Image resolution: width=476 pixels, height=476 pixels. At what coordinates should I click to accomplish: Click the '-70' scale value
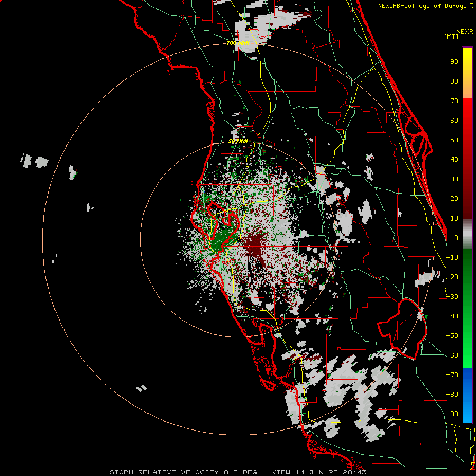click(452, 375)
